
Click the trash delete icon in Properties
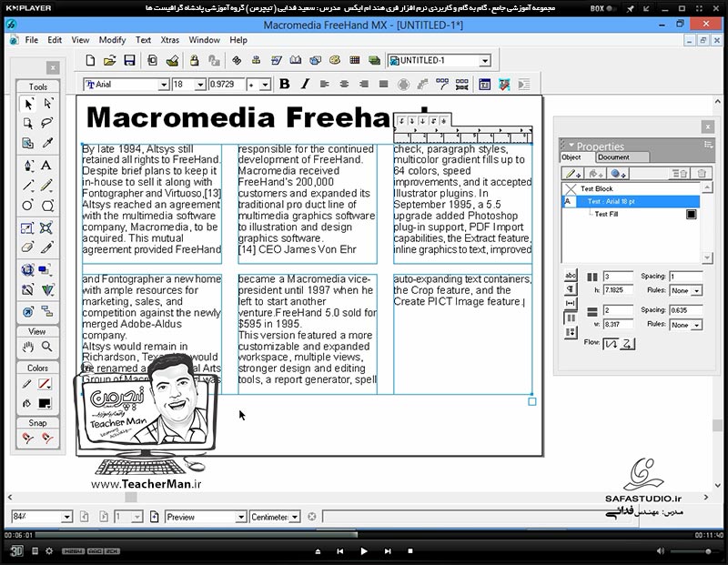702,174
